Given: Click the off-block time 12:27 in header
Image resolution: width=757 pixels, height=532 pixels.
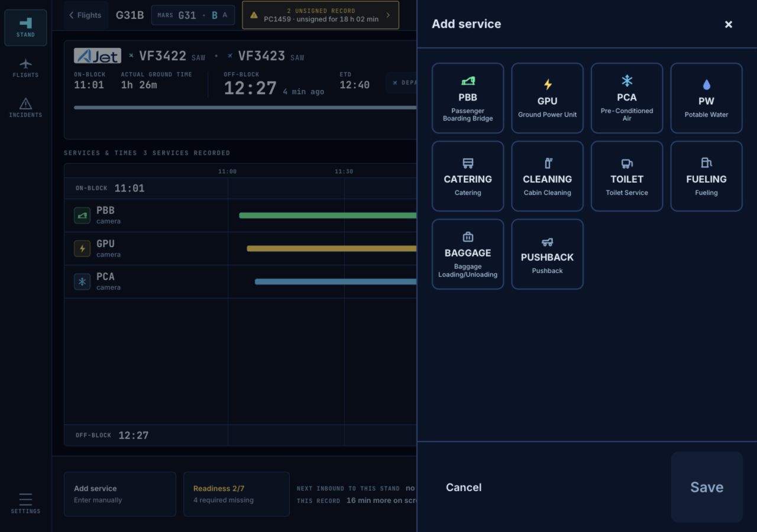Looking at the screenshot, I should [x=250, y=88].
